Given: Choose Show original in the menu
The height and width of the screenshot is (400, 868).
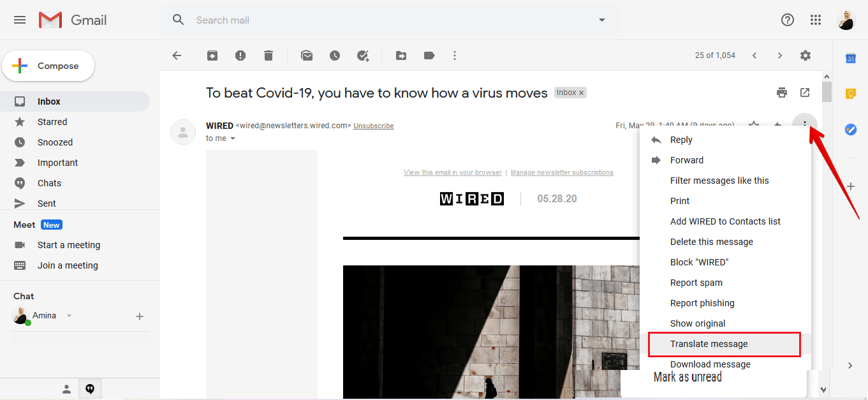Looking at the screenshot, I should coord(698,323).
